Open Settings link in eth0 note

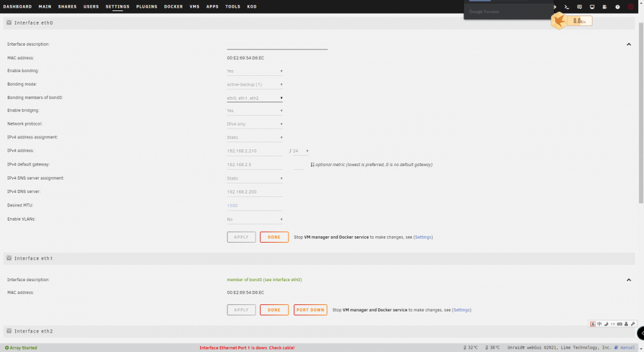click(423, 237)
